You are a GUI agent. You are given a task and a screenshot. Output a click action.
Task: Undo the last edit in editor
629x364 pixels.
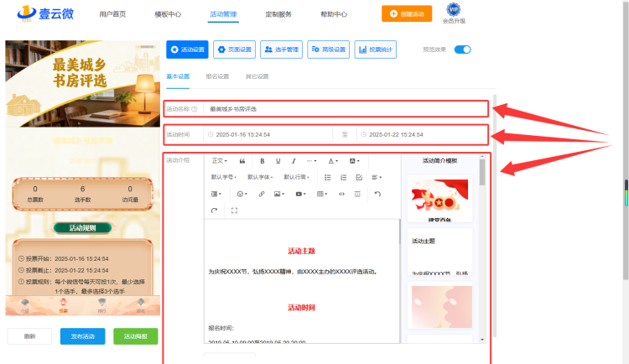[x=377, y=194]
